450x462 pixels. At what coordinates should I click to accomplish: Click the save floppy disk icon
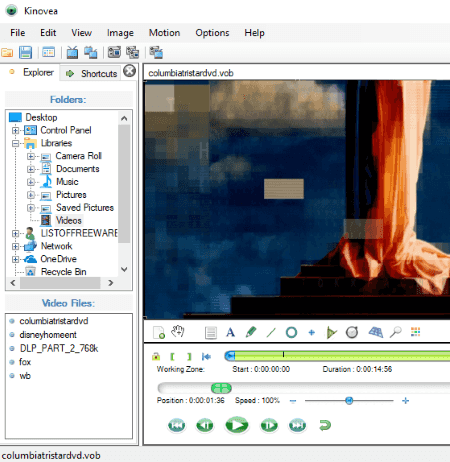pyautogui.click(x=25, y=53)
